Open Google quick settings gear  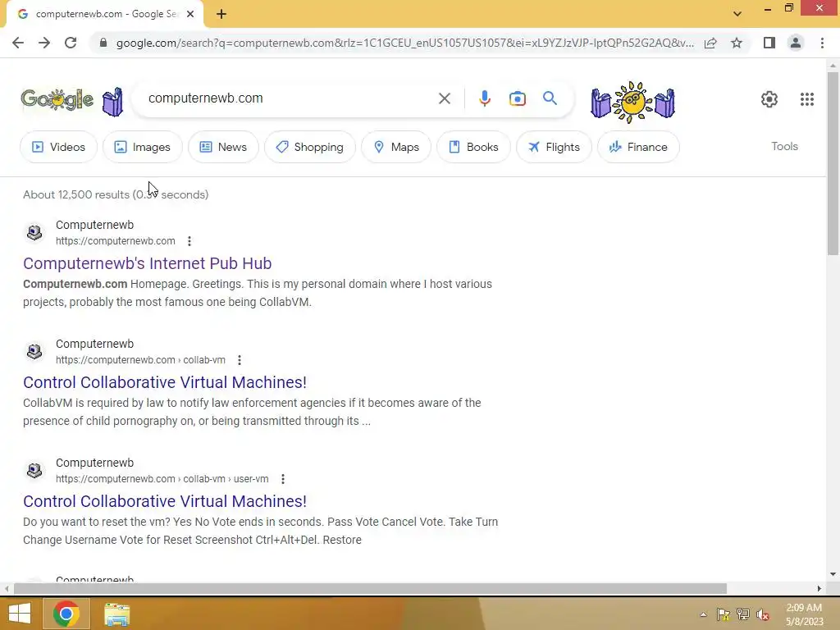click(769, 99)
